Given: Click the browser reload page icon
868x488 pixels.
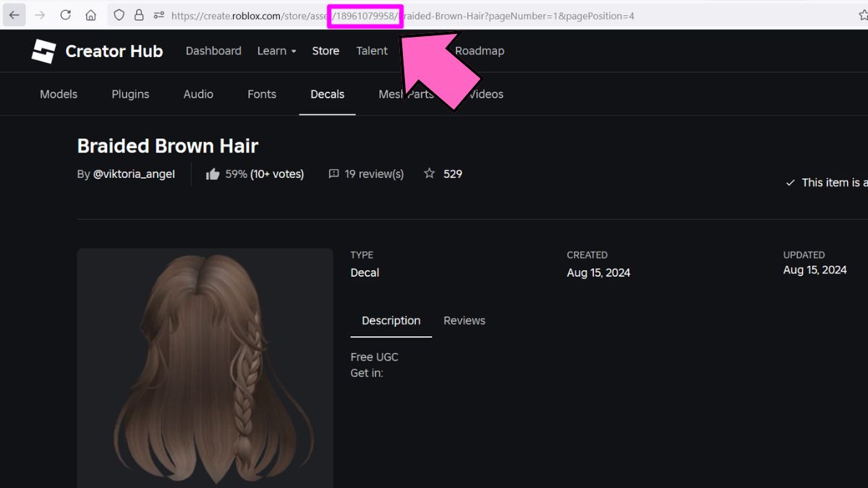Looking at the screenshot, I should point(65,15).
